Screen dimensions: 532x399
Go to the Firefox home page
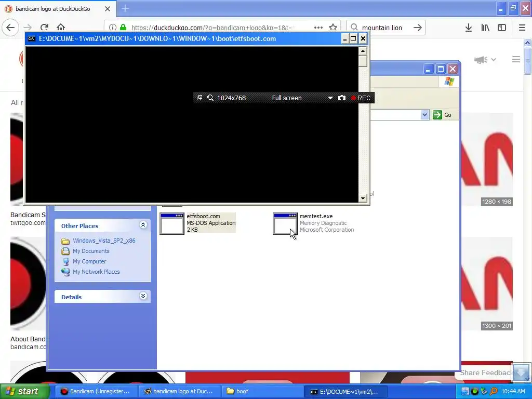tap(61, 28)
